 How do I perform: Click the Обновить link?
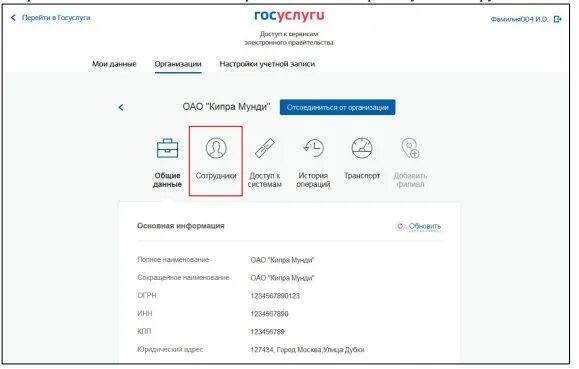(425, 226)
